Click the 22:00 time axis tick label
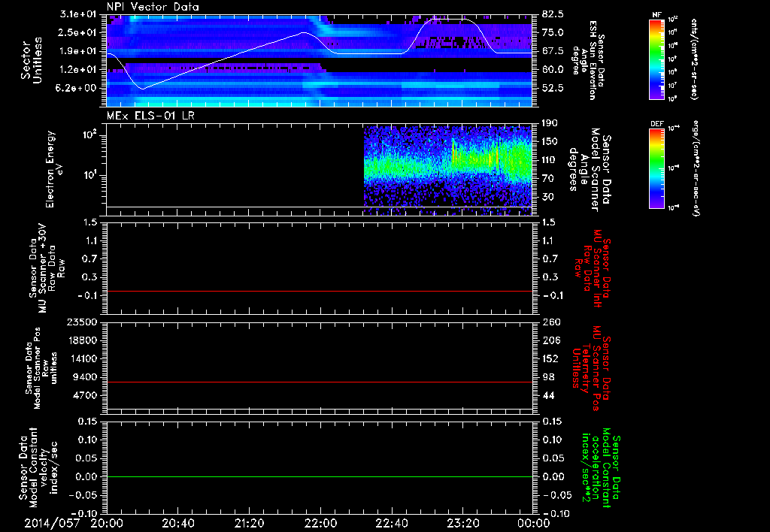 tap(320, 522)
